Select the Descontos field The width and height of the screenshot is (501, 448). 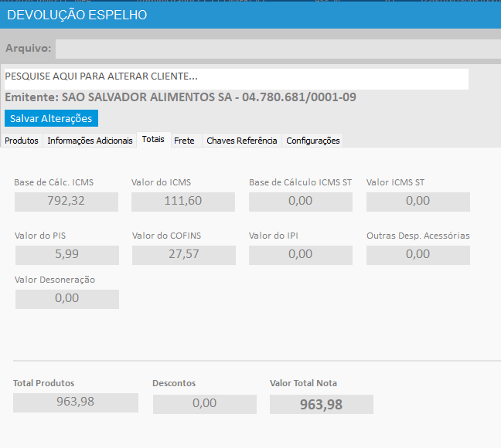[x=204, y=404]
